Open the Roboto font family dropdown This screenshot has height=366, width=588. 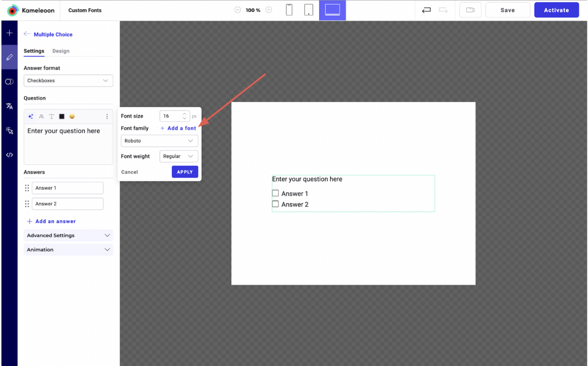[x=159, y=141]
